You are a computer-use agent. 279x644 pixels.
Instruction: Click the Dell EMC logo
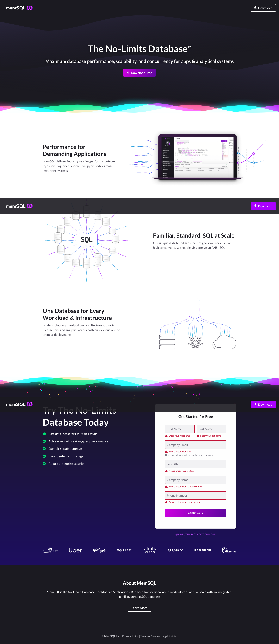(124, 550)
